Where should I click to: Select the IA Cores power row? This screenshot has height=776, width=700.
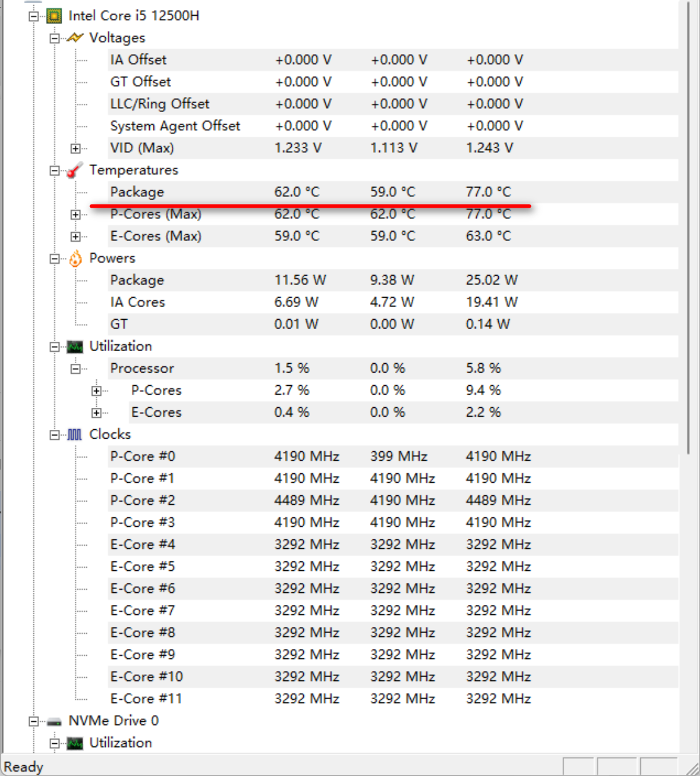click(394, 302)
